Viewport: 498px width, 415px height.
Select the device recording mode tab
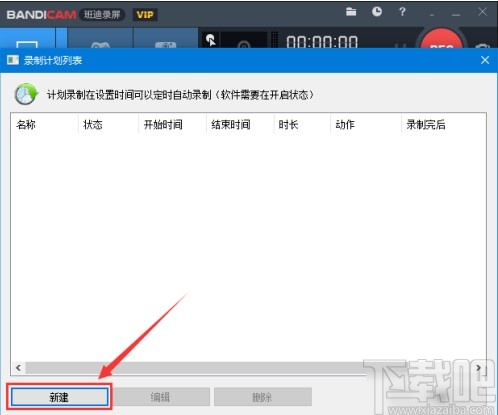pyautogui.click(x=166, y=38)
